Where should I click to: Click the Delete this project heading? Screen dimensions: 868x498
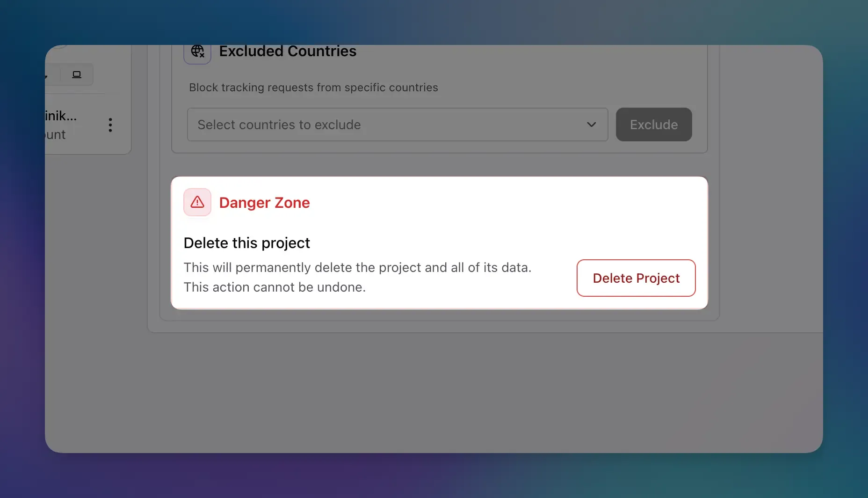[246, 242]
